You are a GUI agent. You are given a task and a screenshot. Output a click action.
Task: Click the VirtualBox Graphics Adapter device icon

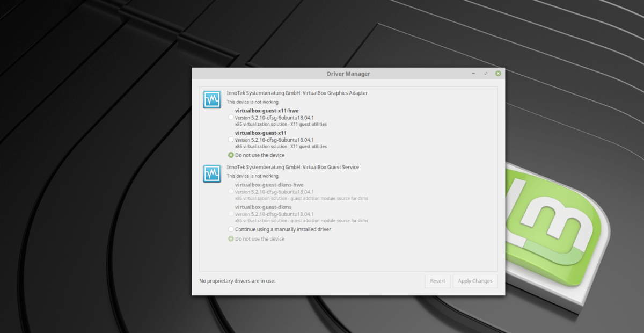click(212, 99)
